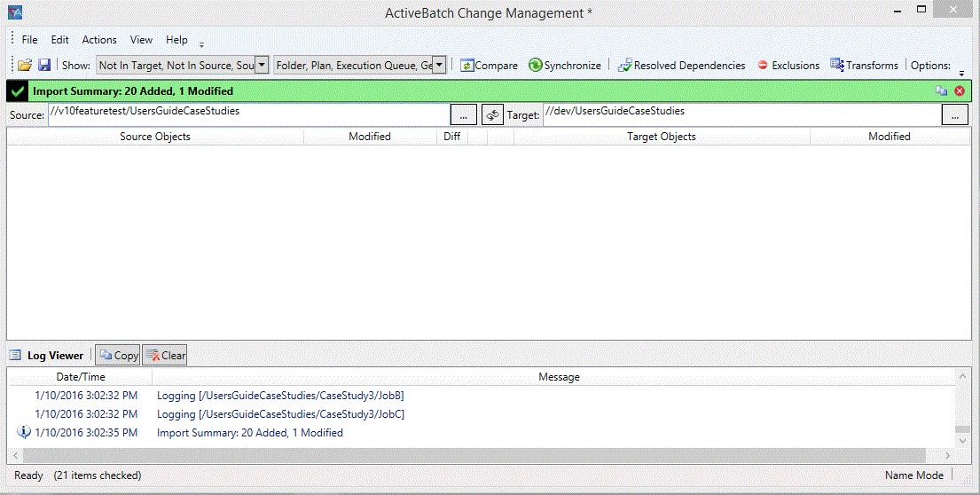Click the Date/Time log column header

81,377
